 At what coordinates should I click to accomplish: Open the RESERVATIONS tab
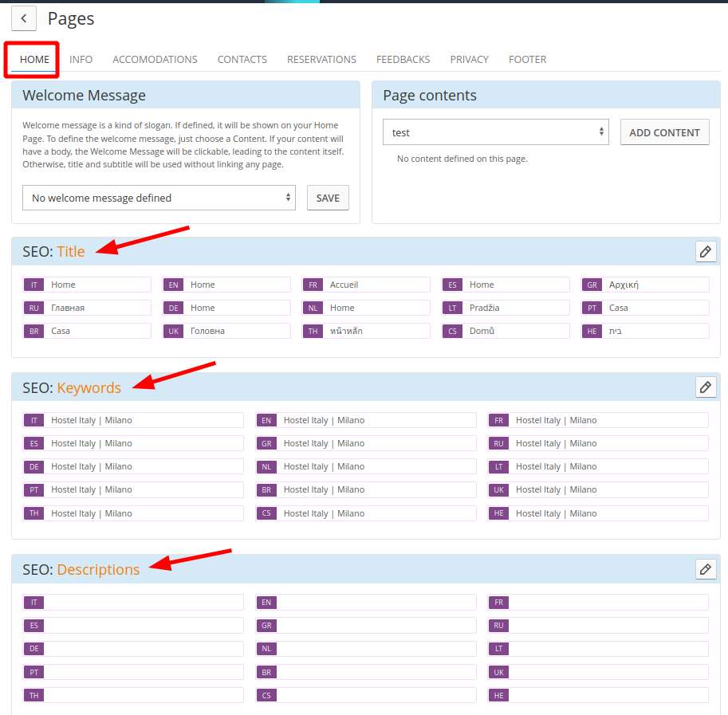click(321, 60)
